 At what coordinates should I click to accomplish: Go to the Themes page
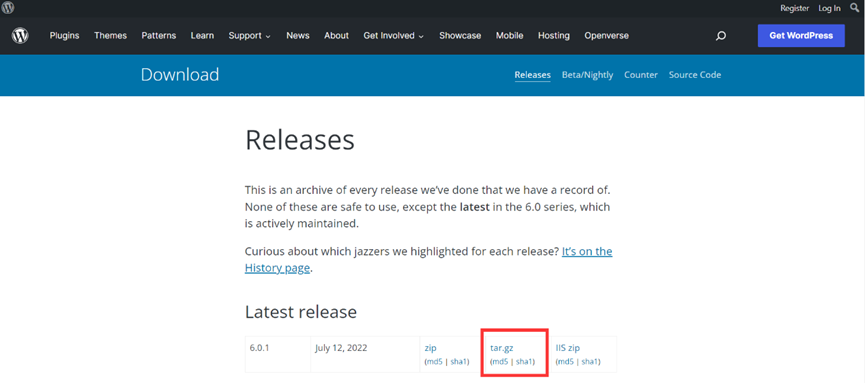[110, 36]
